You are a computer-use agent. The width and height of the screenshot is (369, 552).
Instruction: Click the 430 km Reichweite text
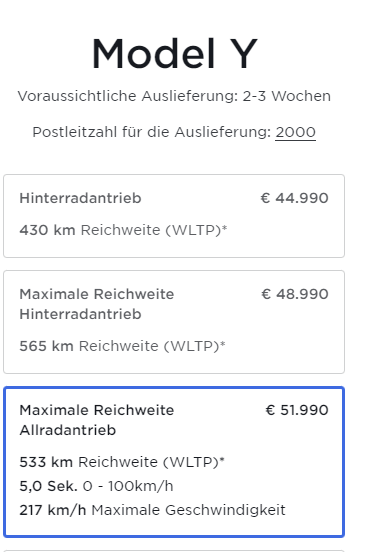click(x=123, y=230)
